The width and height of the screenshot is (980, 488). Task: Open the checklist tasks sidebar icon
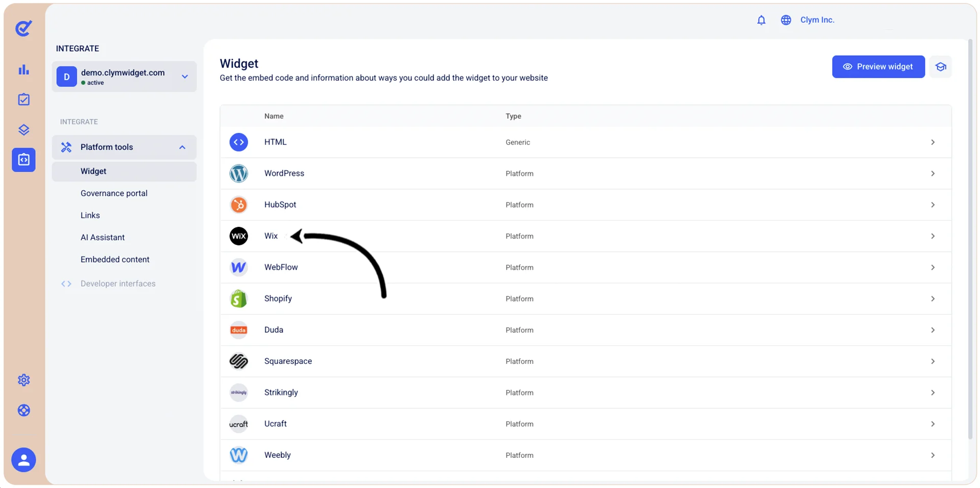[x=24, y=99]
